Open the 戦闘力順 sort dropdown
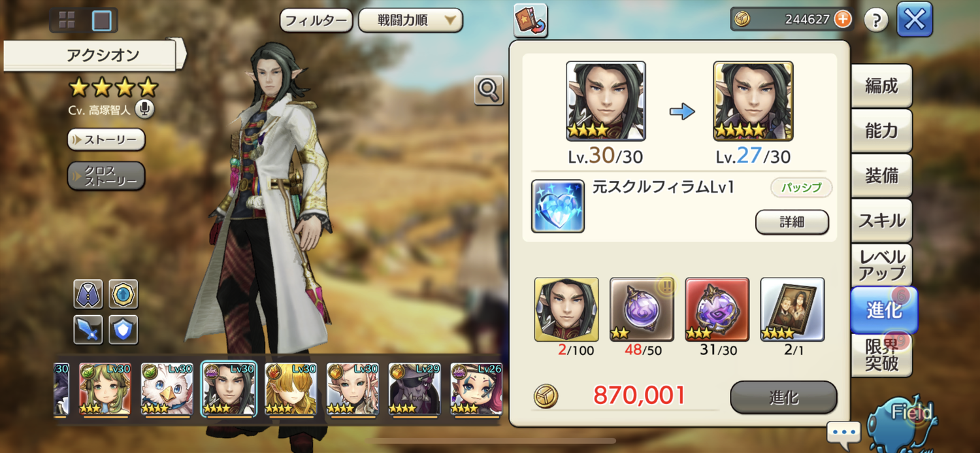 point(410,20)
